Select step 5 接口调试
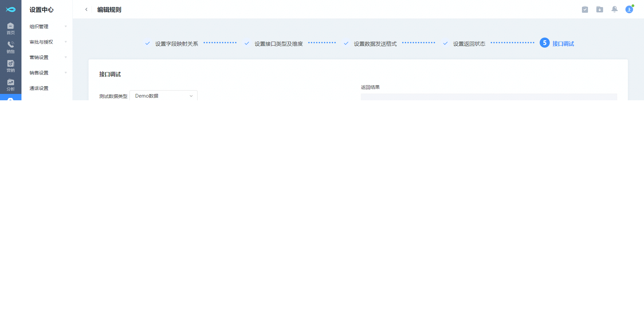This screenshot has width=644, height=325. pyautogui.click(x=557, y=43)
